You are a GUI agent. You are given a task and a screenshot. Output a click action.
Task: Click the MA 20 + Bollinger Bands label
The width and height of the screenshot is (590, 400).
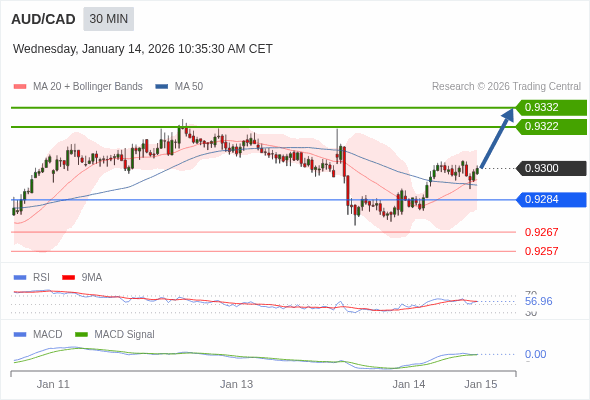[x=88, y=87]
